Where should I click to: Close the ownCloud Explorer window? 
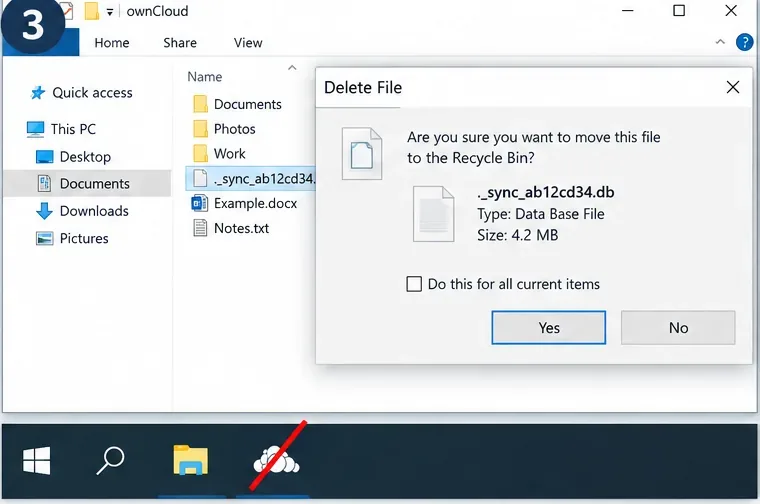(x=731, y=11)
